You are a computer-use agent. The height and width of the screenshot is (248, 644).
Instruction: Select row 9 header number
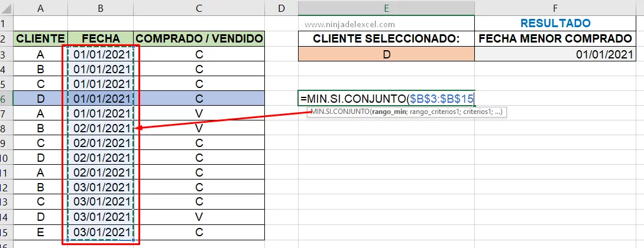[6, 143]
